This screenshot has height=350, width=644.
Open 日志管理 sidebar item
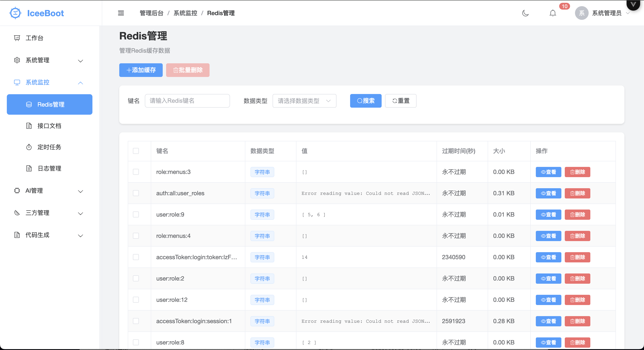49,168
